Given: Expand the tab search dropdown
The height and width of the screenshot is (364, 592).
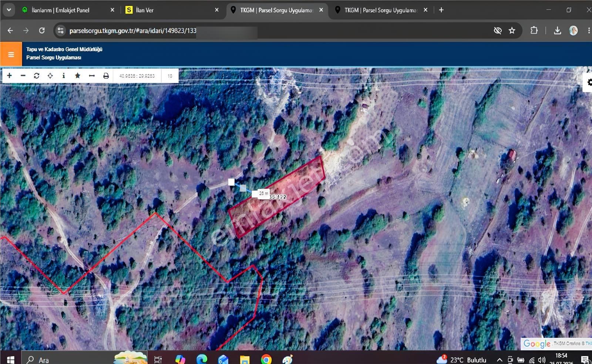Looking at the screenshot, I should coord(9,10).
